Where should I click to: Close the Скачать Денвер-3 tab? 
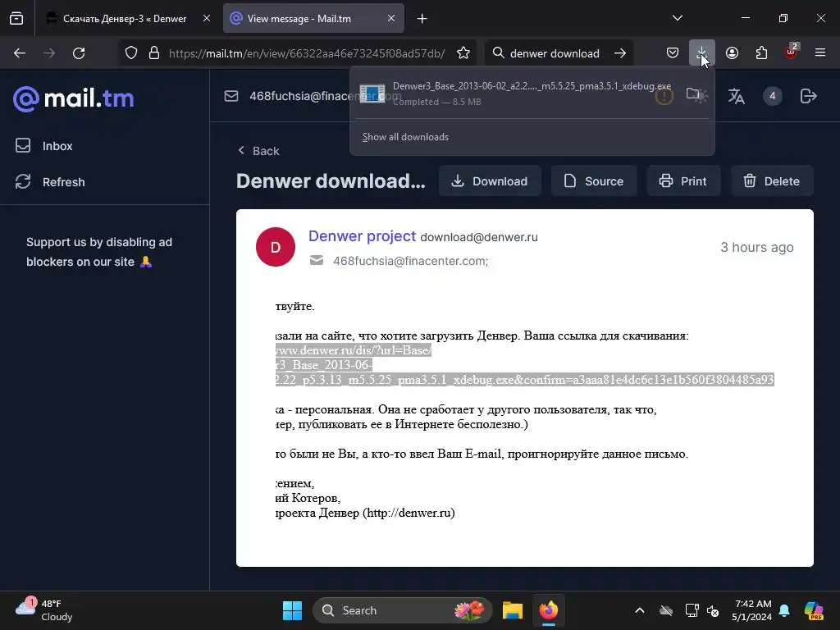pos(206,19)
